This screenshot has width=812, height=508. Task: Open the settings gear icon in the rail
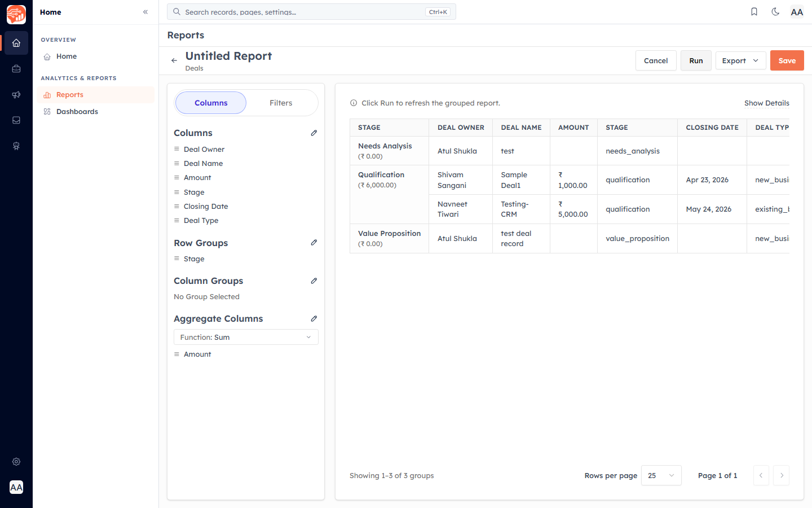click(x=16, y=462)
